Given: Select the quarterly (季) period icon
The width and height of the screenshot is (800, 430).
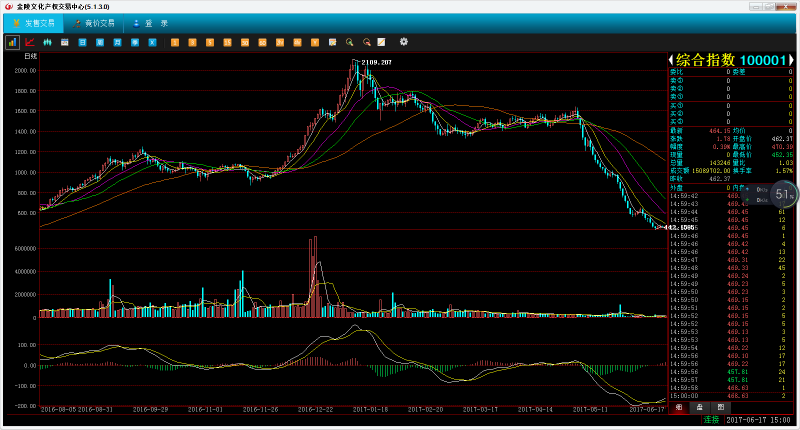Looking at the screenshot, I should click(135, 42).
